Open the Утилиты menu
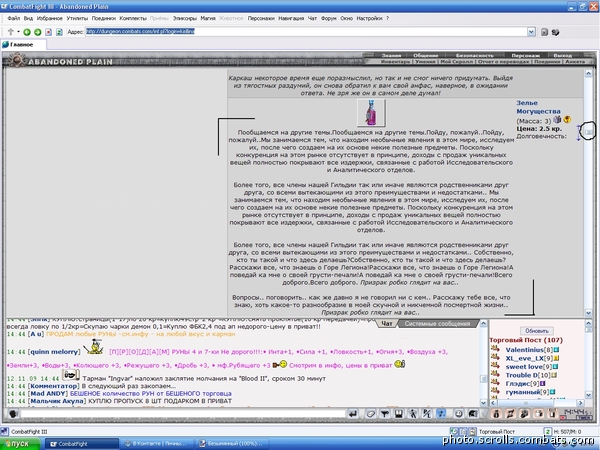The image size is (600, 450). [x=77, y=18]
